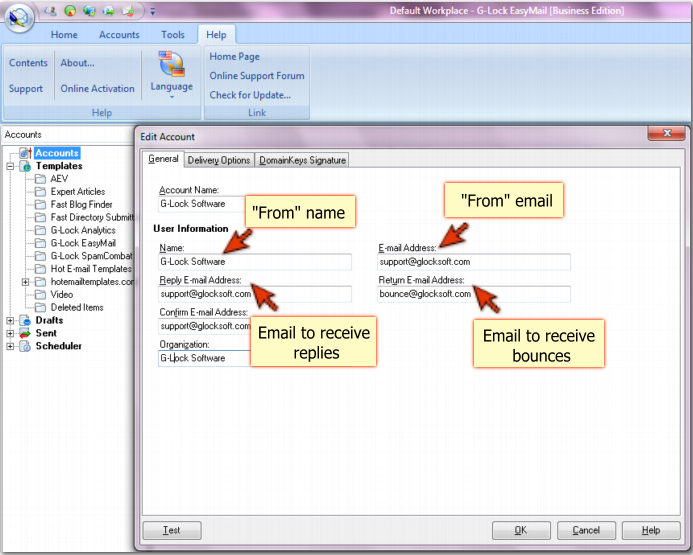
Task: Switch to the Accounts ribbon tab
Action: tap(119, 34)
